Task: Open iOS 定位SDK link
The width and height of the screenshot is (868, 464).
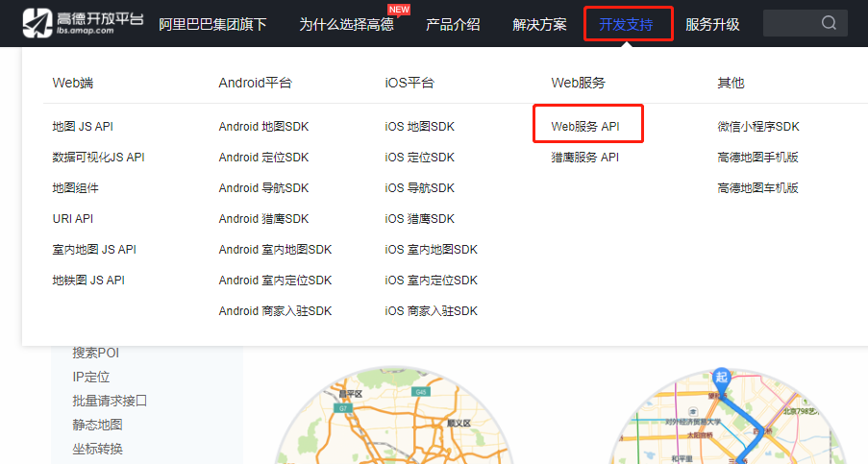Action: [x=420, y=157]
